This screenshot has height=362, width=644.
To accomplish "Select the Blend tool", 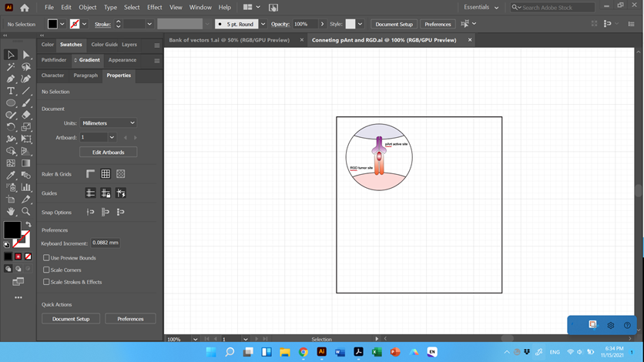I will point(26,176).
